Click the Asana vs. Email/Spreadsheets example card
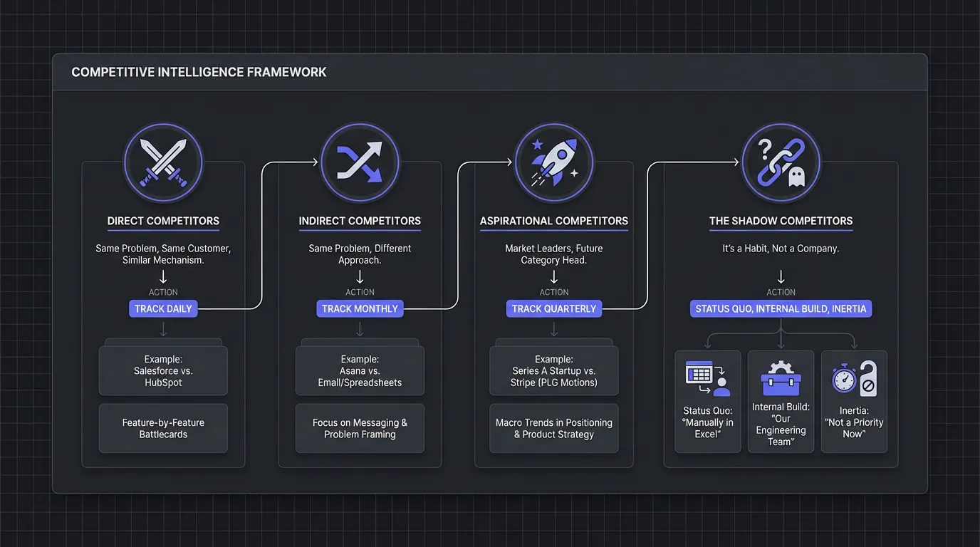The height and width of the screenshot is (547, 980). (x=360, y=371)
